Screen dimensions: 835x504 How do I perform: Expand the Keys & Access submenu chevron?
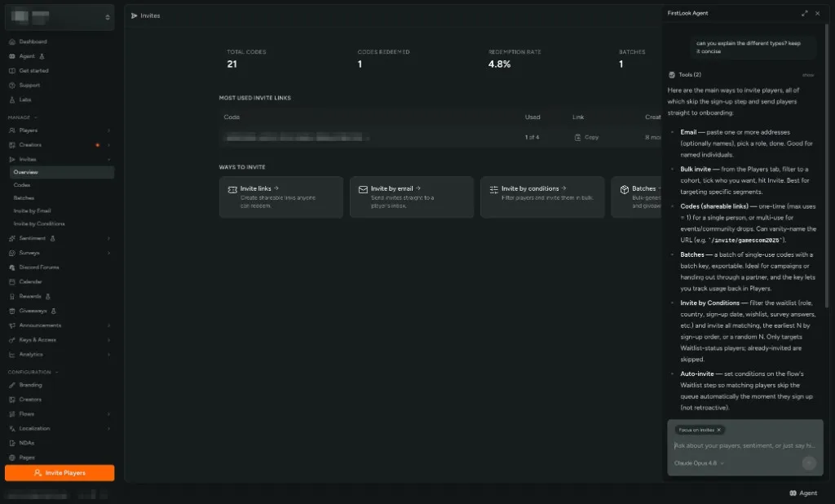pyautogui.click(x=108, y=340)
